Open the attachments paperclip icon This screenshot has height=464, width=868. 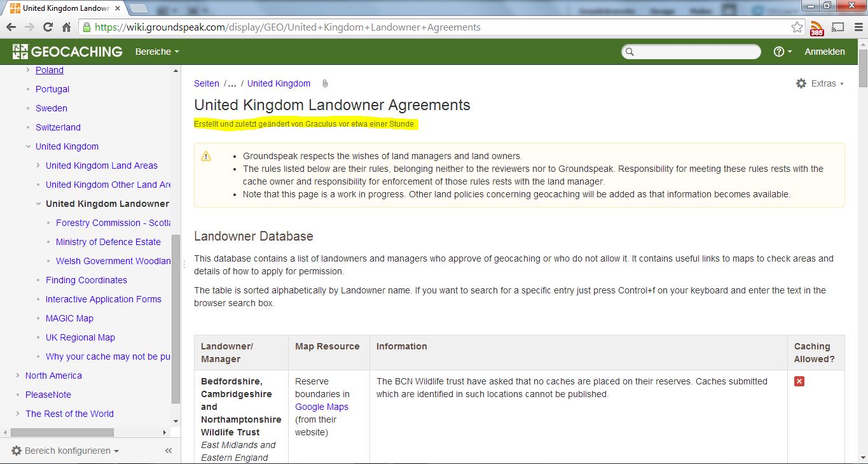[x=325, y=84]
